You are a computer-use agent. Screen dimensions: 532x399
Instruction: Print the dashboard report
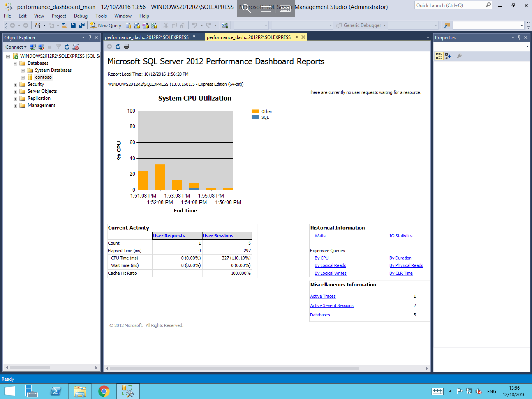pos(127,46)
